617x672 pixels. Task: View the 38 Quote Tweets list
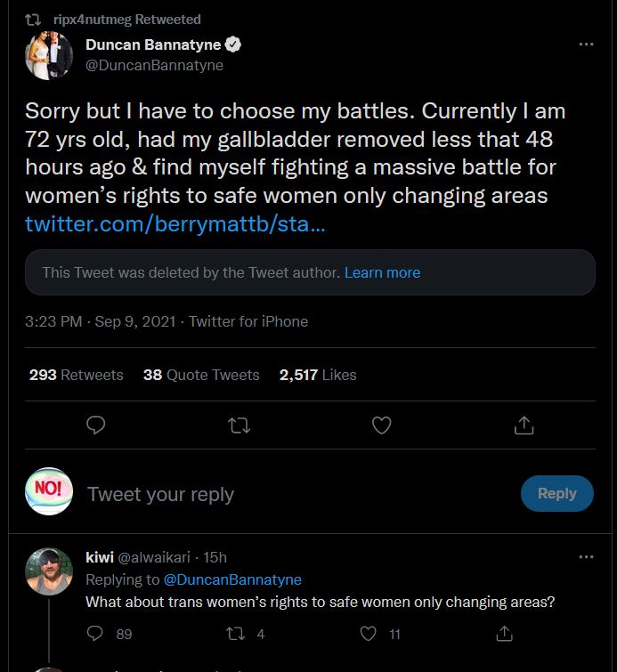201,375
